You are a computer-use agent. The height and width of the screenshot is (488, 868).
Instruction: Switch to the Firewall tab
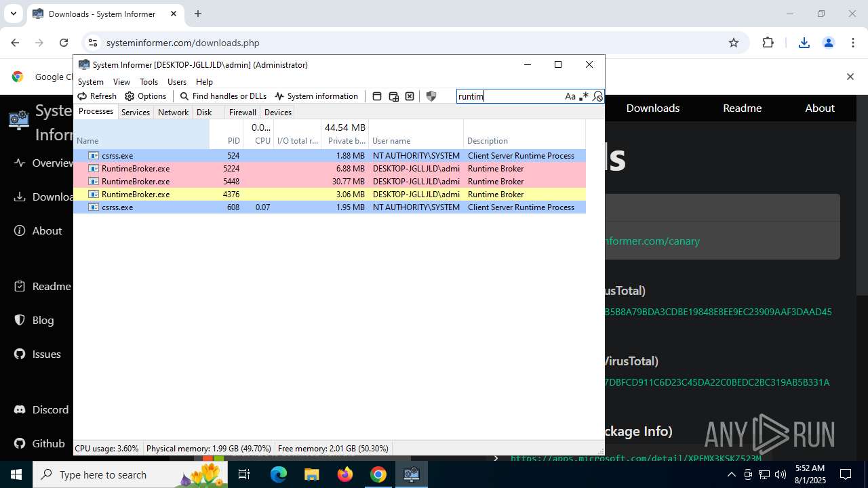[242, 113]
